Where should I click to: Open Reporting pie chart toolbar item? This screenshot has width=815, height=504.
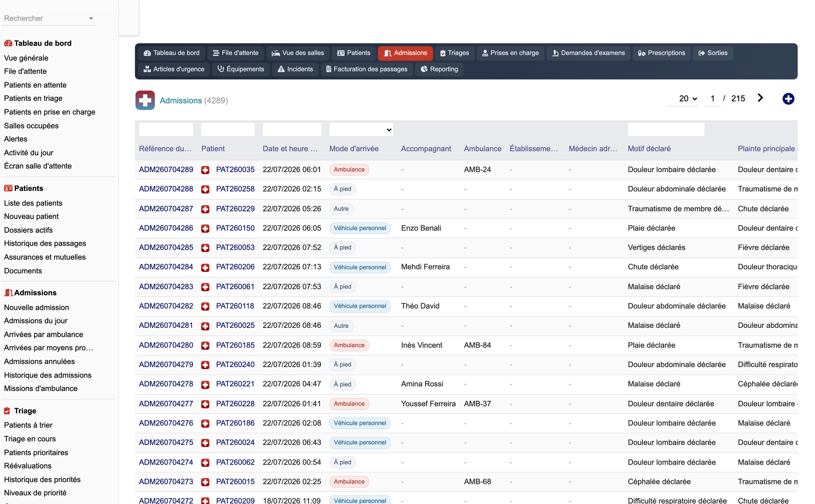tap(439, 69)
